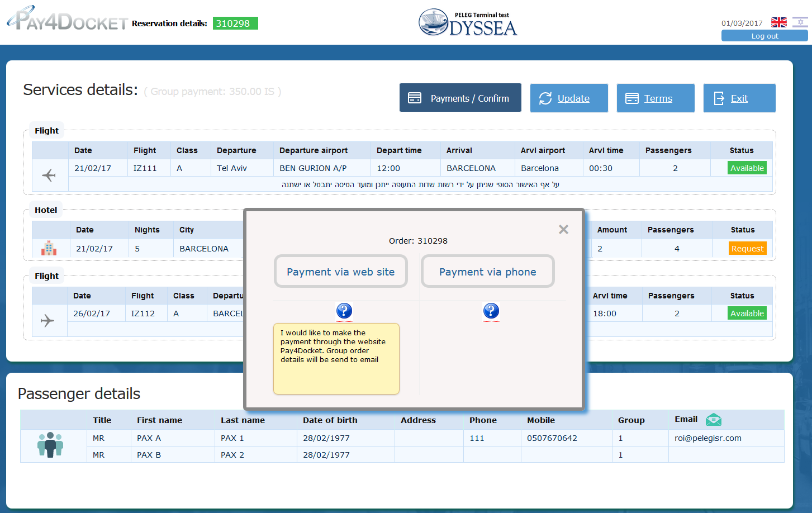Switch language using the British flag icon
This screenshot has height=513, width=812.
point(778,22)
